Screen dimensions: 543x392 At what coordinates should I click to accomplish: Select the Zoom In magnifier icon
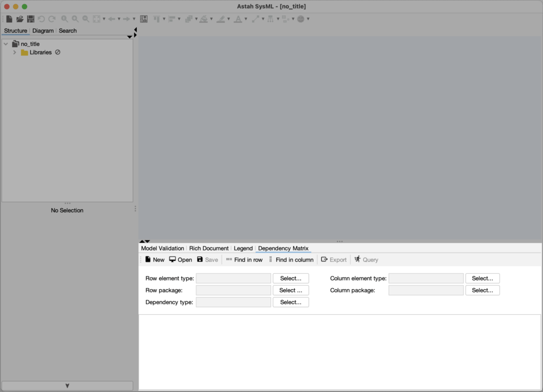pyautogui.click(x=74, y=19)
